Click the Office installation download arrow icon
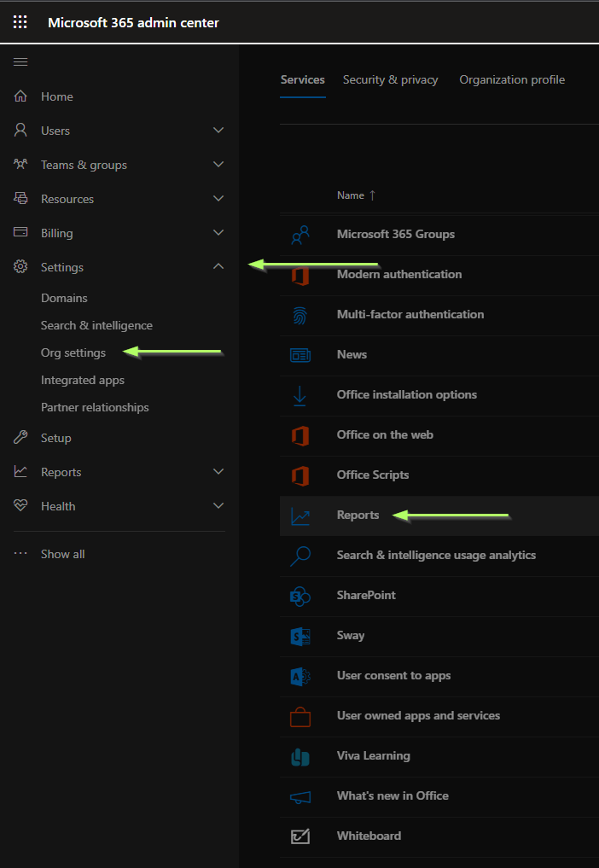 (x=299, y=396)
